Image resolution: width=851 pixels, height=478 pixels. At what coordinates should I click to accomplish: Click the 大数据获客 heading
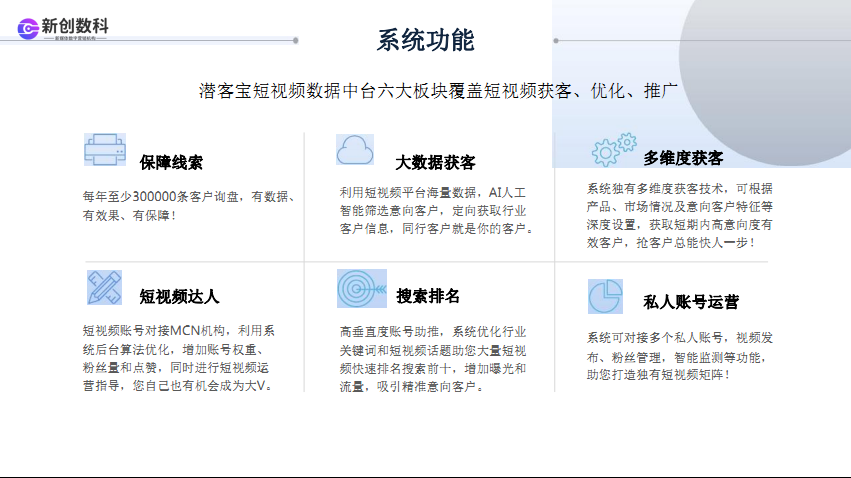[435, 162]
